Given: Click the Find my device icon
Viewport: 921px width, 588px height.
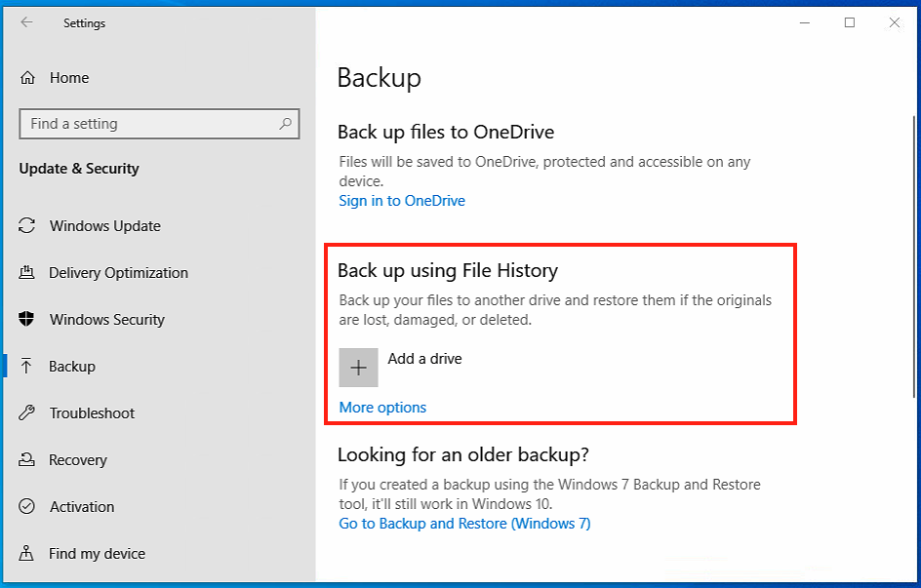Looking at the screenshot, I should point(28,554).
